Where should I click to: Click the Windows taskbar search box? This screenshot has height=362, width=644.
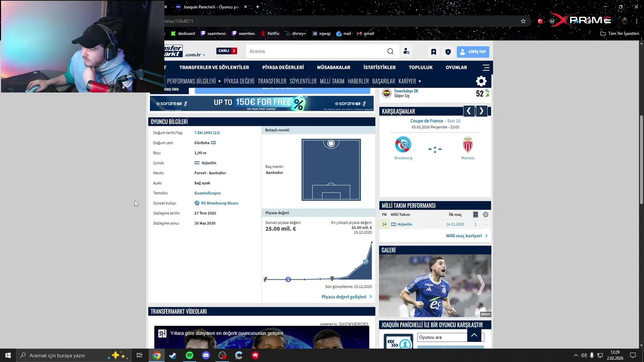pyautogui.click(x=74, y=355)
